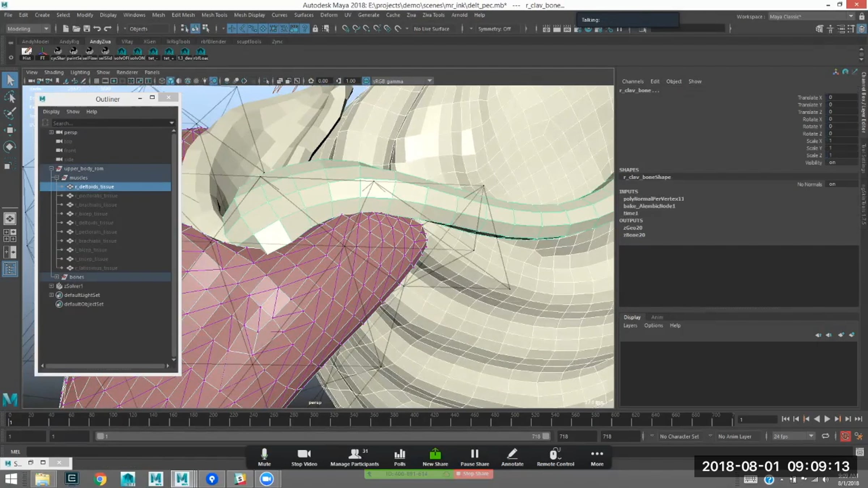Click the save scene icon
Screen dimensions: 868x488
86,29
